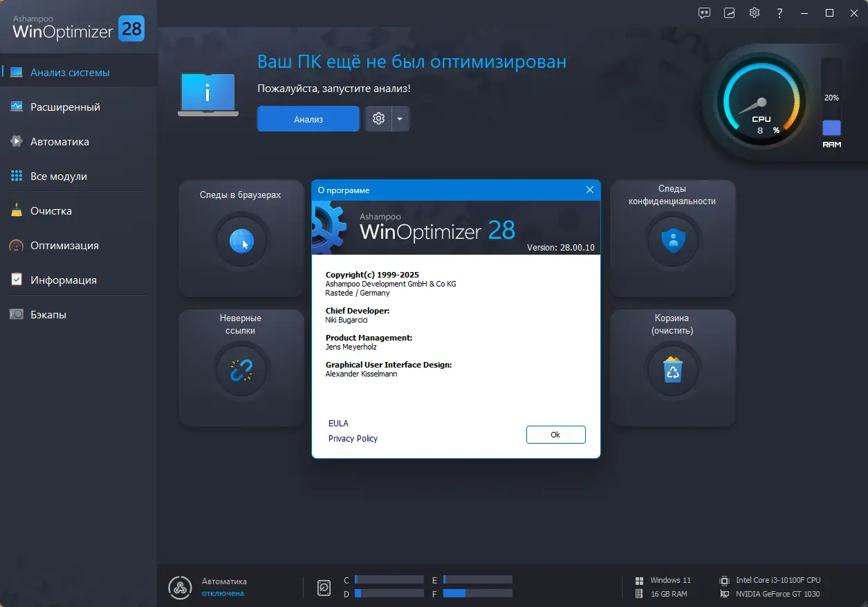
Task: Start the Анализ button
Action: click(308, 118)
